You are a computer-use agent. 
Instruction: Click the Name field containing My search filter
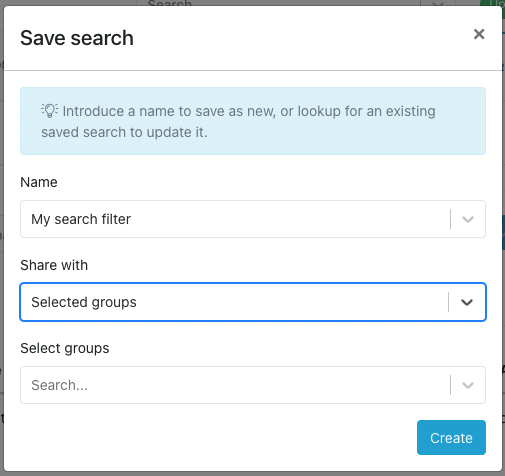pyautogui.click(x=253, y=219)
